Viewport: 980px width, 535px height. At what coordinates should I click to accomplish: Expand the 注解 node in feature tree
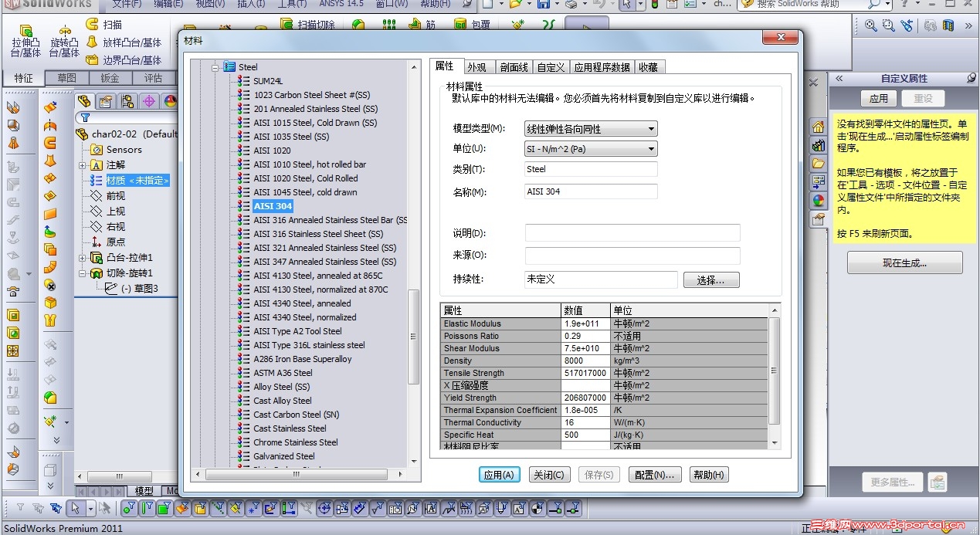(x=83, y=165)
